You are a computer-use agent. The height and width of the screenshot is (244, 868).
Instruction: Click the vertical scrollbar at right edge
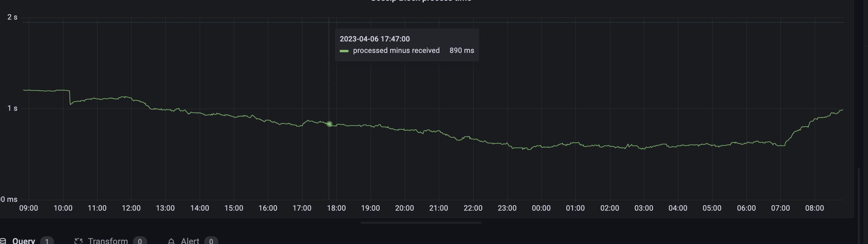(x=859, y=206)
